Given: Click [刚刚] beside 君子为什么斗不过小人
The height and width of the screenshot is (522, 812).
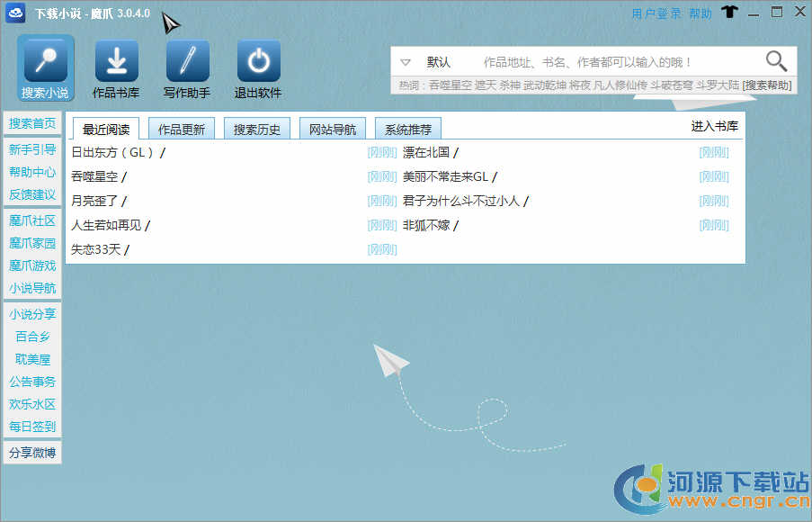Looking at the screenshot, I should click(x=714, y=201).
